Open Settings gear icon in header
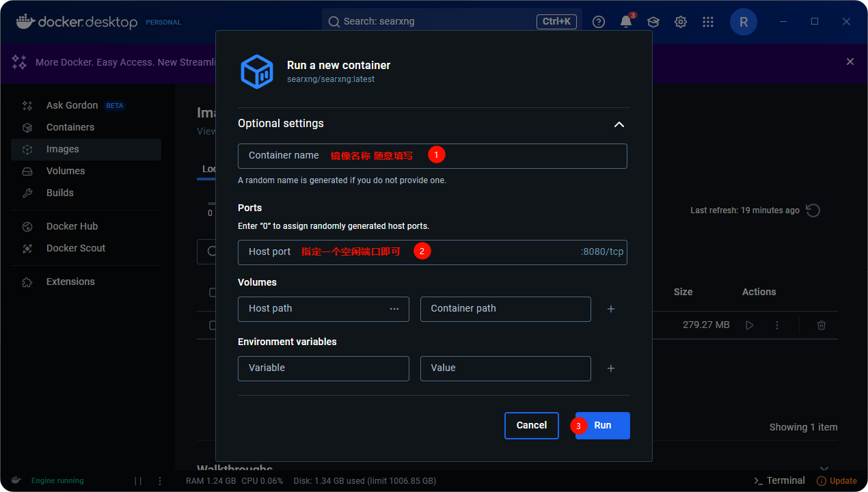This screenshot has height=492, width=868. [681, 22]
